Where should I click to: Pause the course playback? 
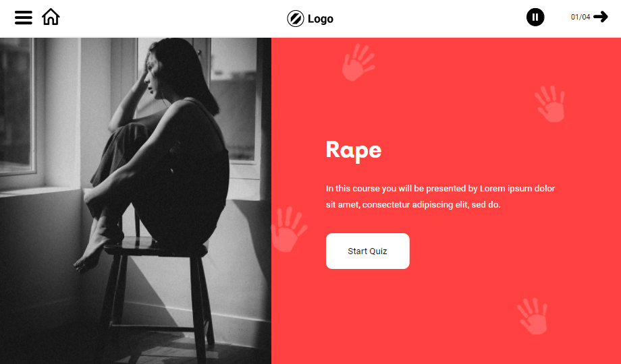point(535,18)
